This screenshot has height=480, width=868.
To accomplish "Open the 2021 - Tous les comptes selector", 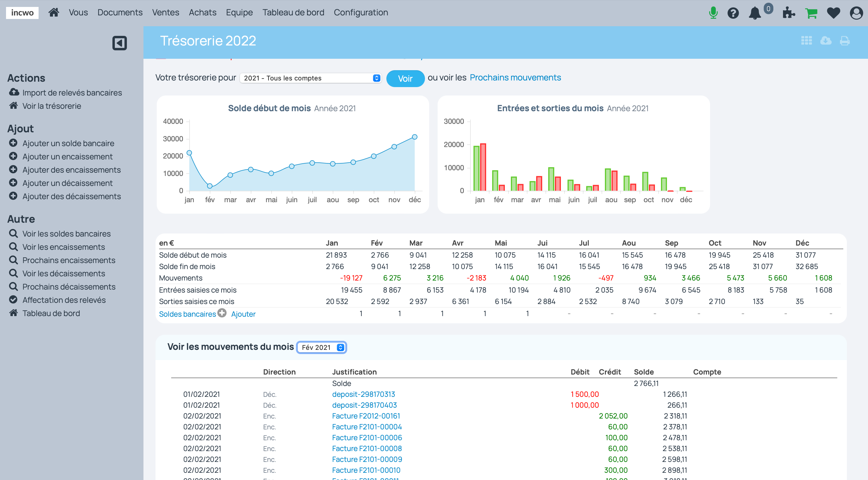I will click(x=310, y=78).
